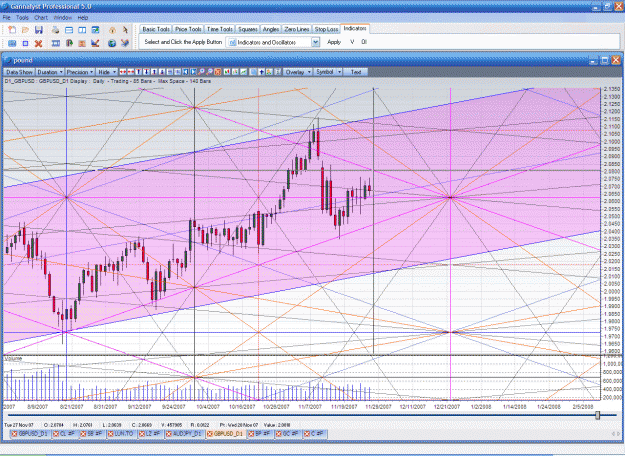Click the first blue T icon in chart toolbar
Image resolution: width=625 pixels, height=456 pixels.
[139, 72]
